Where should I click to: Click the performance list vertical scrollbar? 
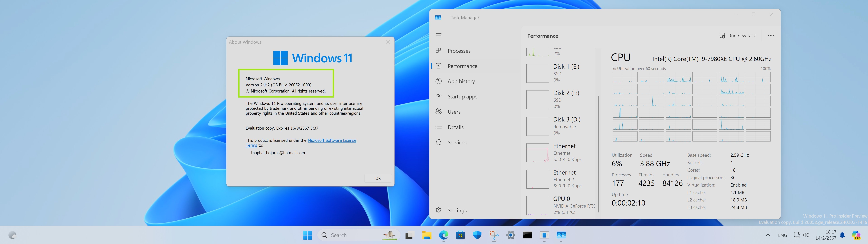tap(598, 154)
